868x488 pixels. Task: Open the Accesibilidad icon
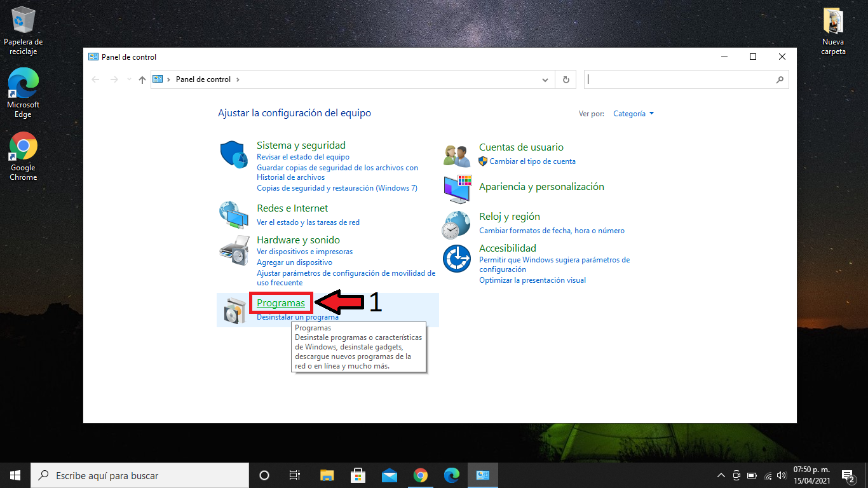pos(457,259)
